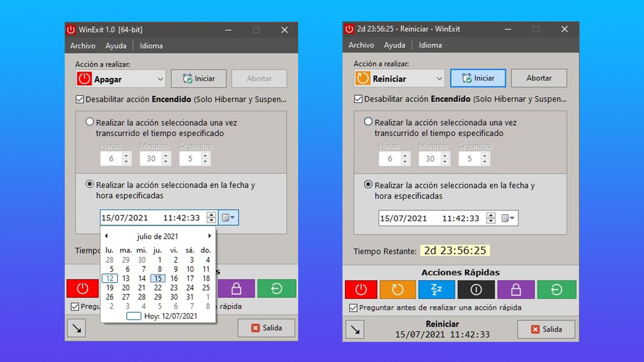Select day 31 in July calendar
The image size is (644, 362).
tap(190, 297)
